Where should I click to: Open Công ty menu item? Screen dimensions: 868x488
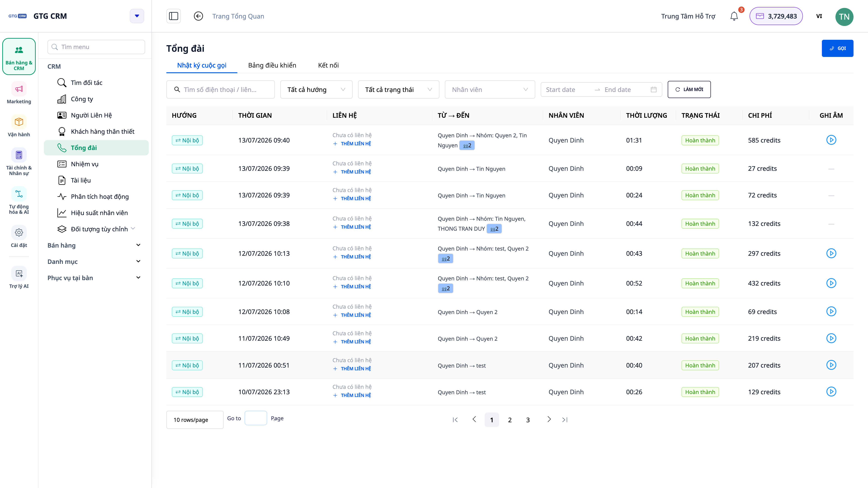96,99
